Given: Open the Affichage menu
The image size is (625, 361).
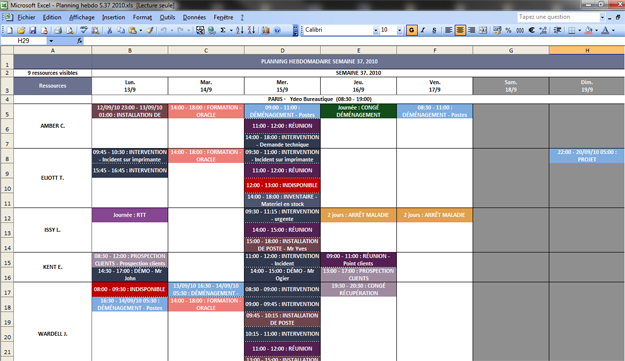Looking at the screenshot, I should pyautogui.click(x=82, y=17).
